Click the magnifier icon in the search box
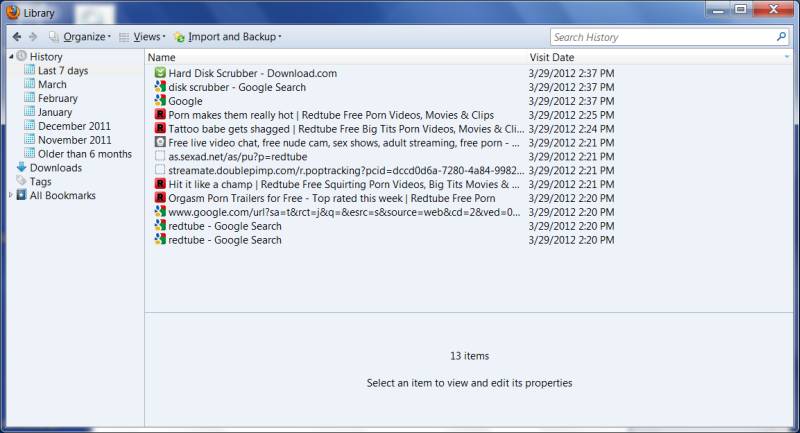Screen dimensions: 800x433 (781, 37)
